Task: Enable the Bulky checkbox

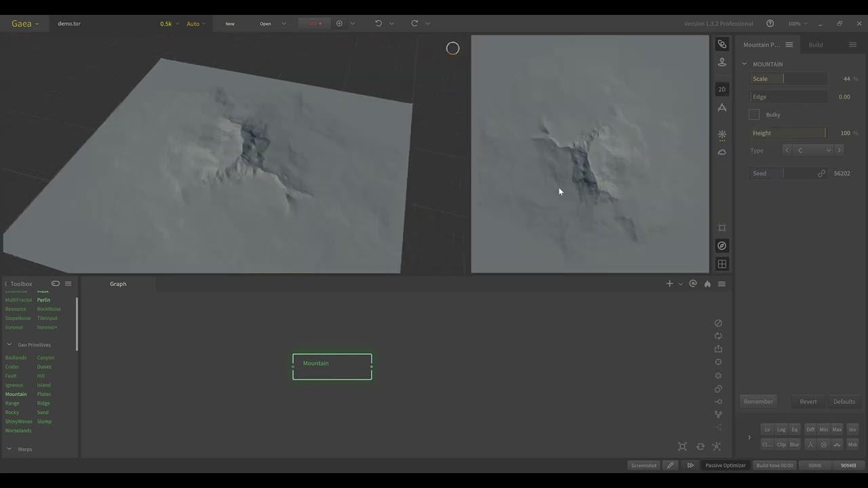Action: pyautogui.click(x=754, y=115)
